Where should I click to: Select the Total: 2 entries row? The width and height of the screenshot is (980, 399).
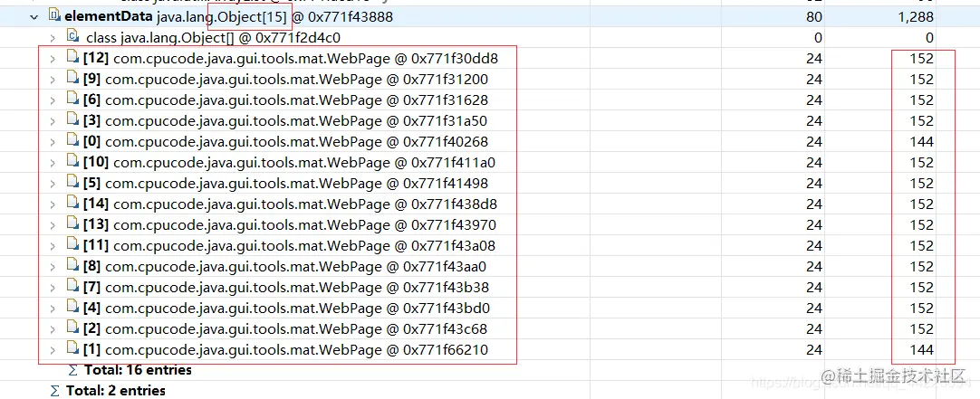tap(116, 391)
